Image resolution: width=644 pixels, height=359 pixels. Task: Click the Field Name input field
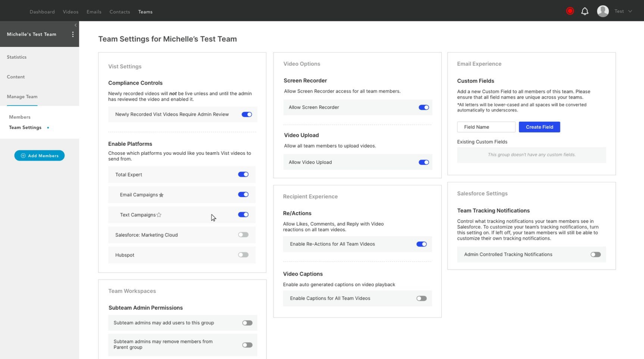(x=486, y=127)
